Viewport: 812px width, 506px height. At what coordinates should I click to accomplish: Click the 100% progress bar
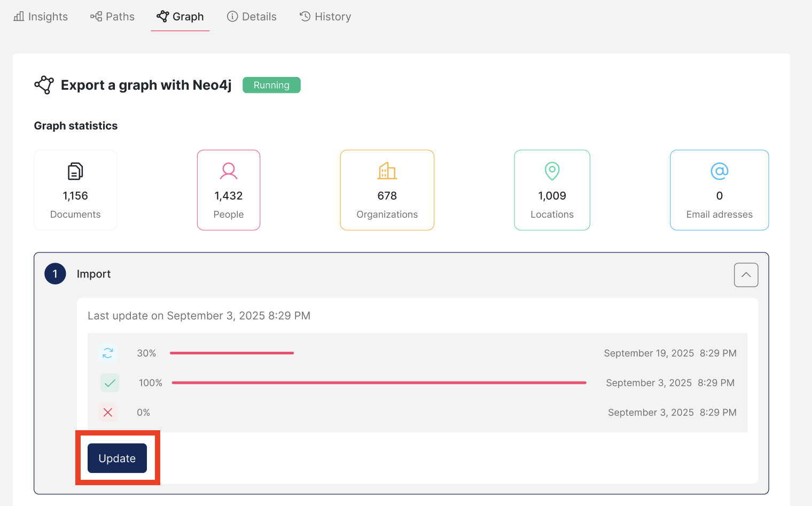click(x=379, y=383)
